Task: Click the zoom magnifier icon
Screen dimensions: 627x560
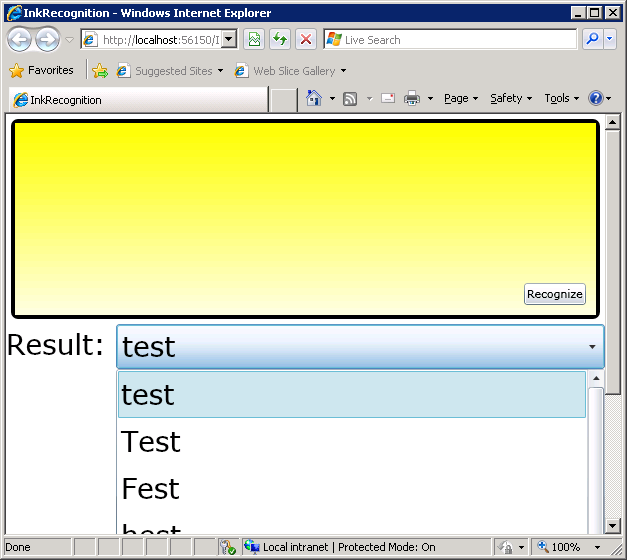Action: 543,546
